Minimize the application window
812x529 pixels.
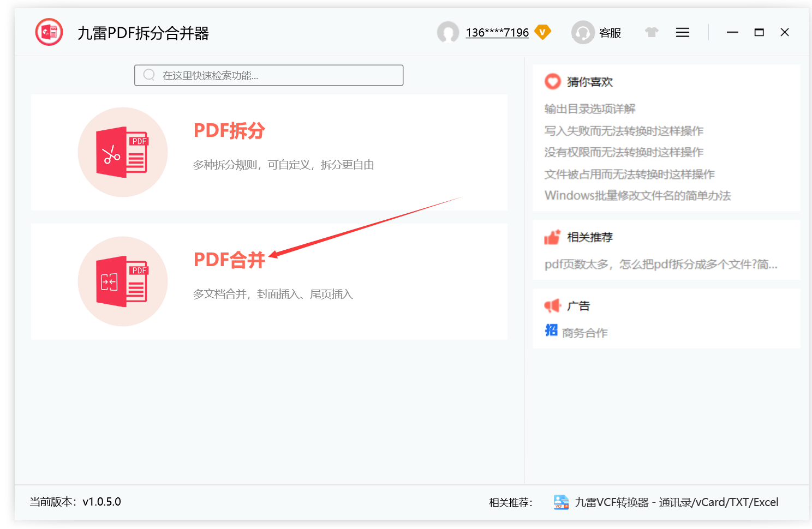pos(732,33)
